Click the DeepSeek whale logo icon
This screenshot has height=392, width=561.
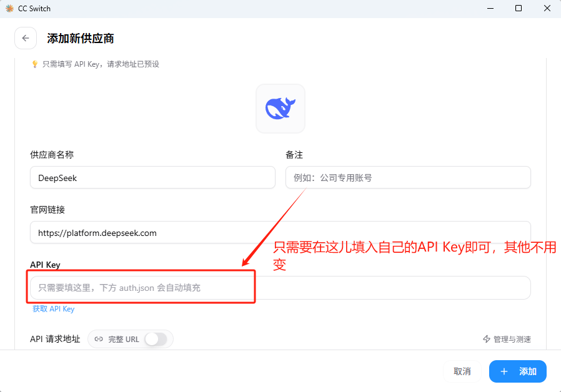280,109
